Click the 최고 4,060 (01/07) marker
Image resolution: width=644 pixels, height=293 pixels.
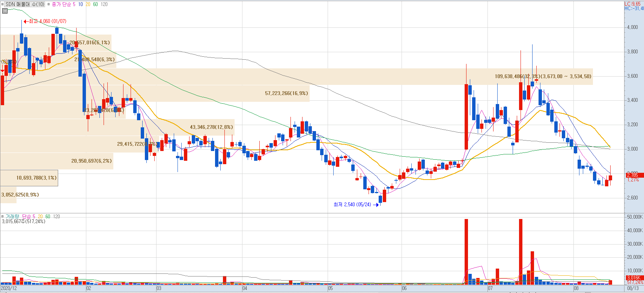pos(45,21)
